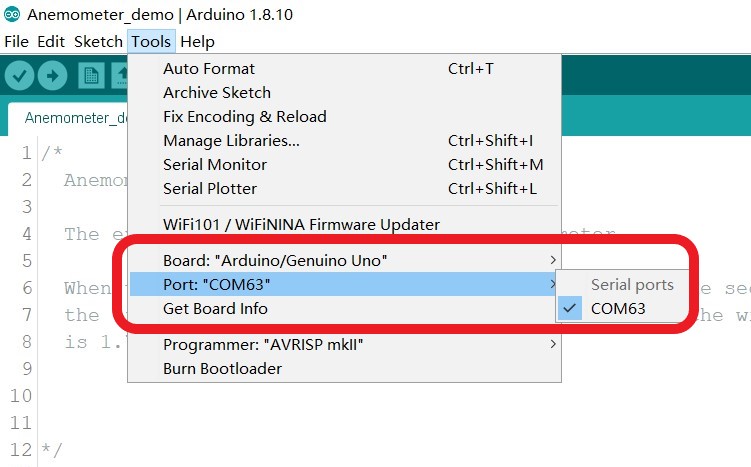
Task: Close the Tools menu from the menu bar
Action: [x=151, y=42]
